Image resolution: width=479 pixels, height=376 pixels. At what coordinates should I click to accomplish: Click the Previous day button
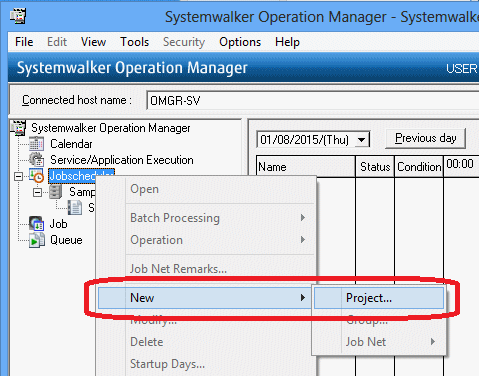(x=425, y=138)
